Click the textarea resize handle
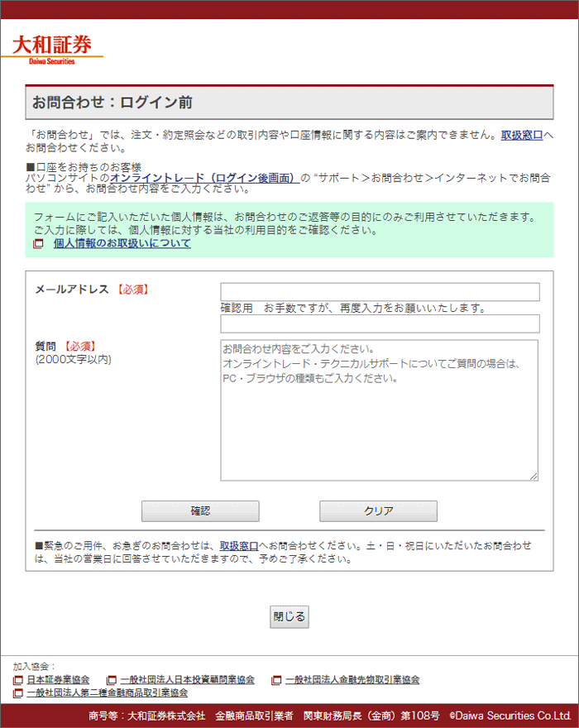Screen dimensions: 579x728 534,477
